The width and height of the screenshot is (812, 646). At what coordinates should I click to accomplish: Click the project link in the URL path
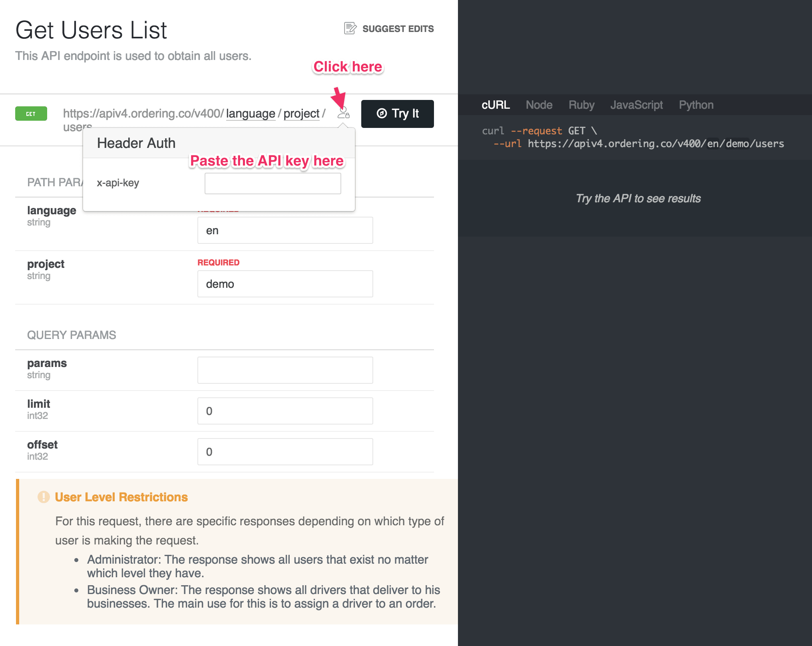pos(301,114)
